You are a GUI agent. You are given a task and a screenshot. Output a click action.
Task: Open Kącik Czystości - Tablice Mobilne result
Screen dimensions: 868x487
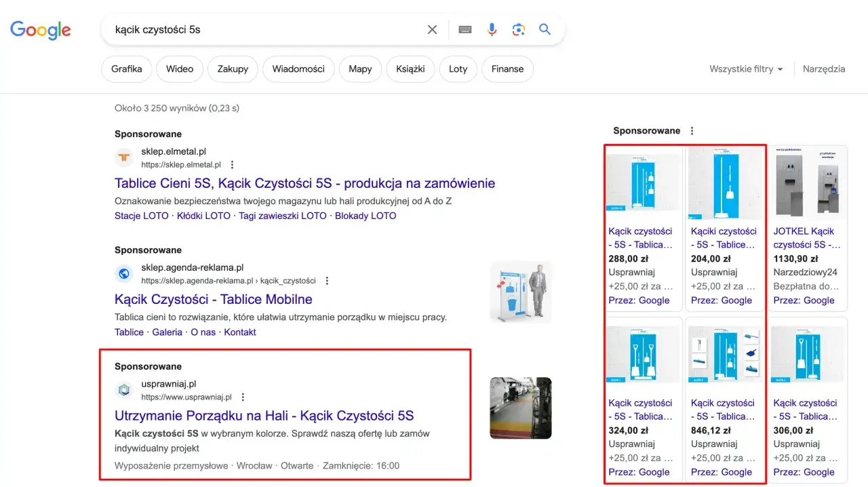(214, 299)
